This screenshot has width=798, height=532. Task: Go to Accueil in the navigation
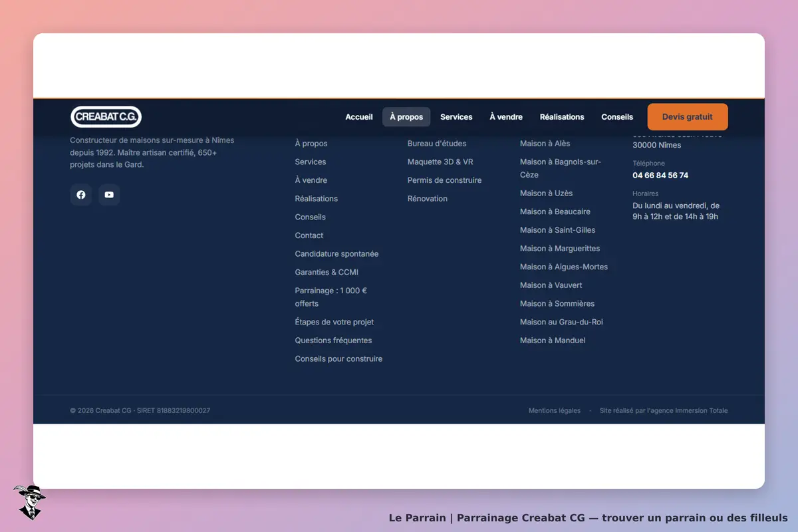[359, 117]
